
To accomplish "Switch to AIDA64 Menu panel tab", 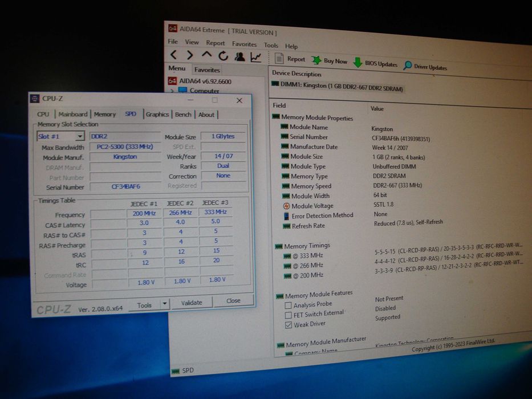I will point(177,68).
